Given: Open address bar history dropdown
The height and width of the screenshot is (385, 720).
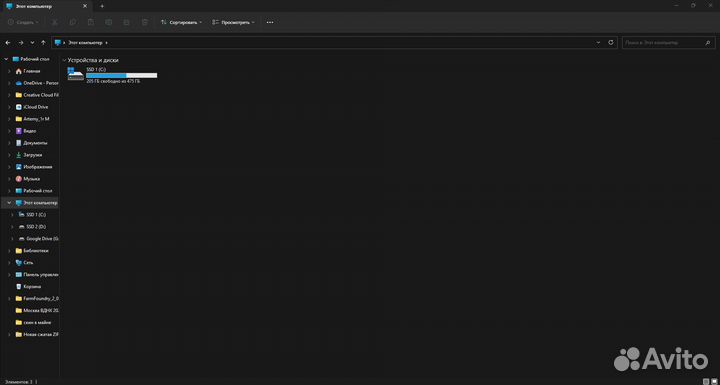Looking at the screenshot, I should click(598, 42).
